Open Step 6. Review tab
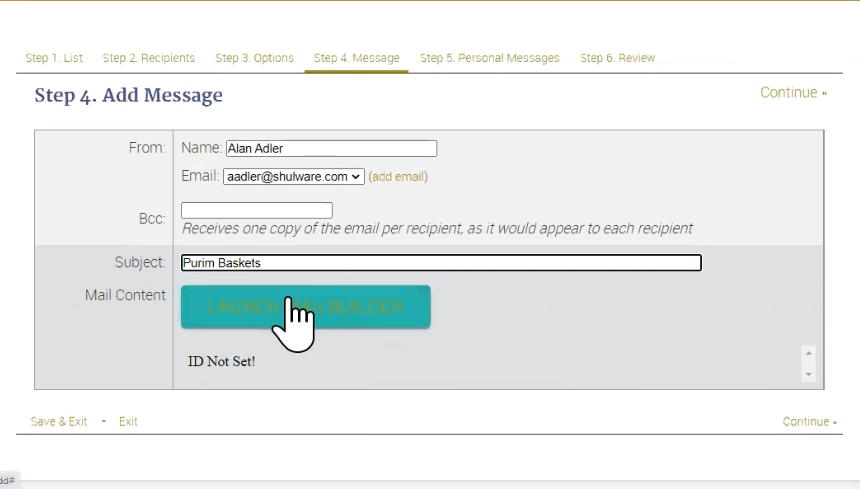This screenshot has height=489, width=860. [x=617, y=58]
